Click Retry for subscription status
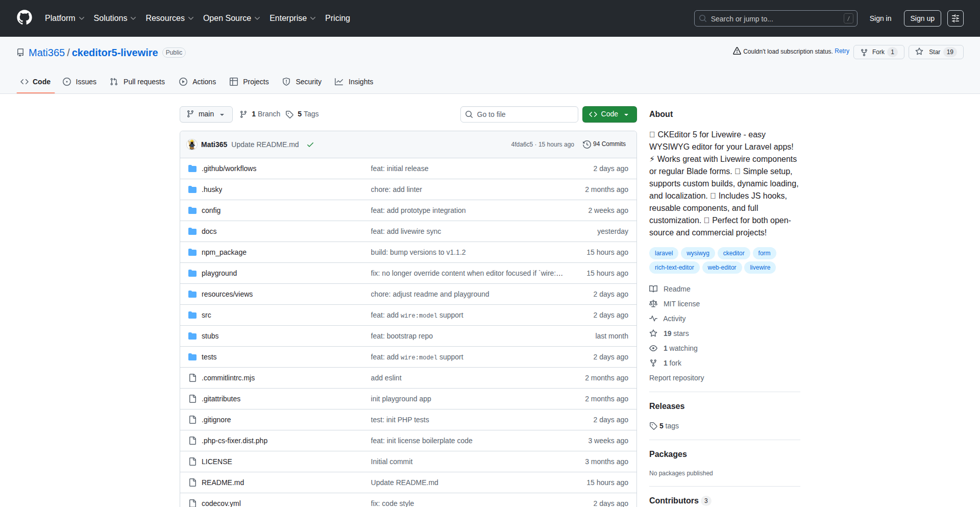The image size is (980, 507). tap(842, 51)
